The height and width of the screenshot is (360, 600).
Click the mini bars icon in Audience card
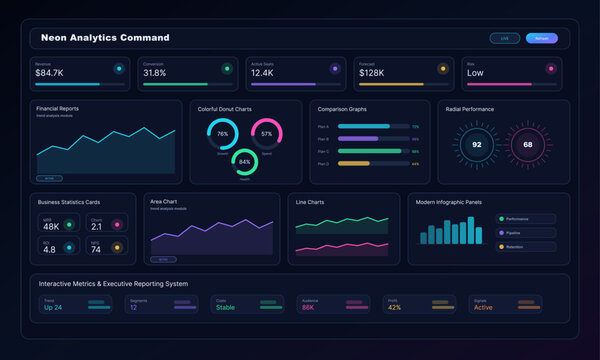357,305
